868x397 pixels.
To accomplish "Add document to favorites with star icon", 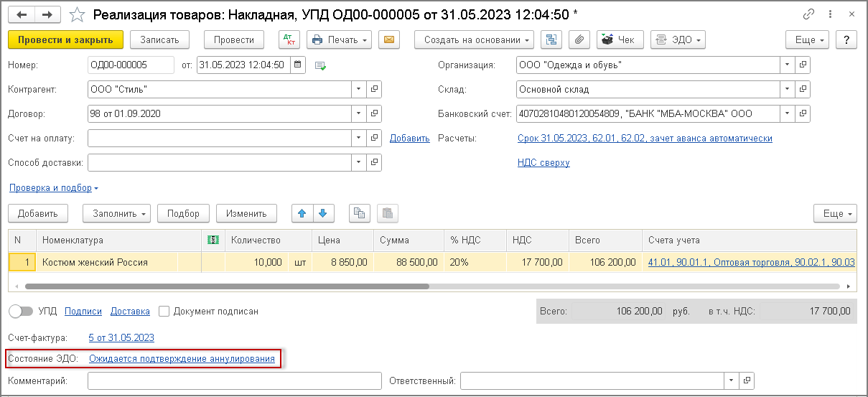I will [x=78, y=14].
